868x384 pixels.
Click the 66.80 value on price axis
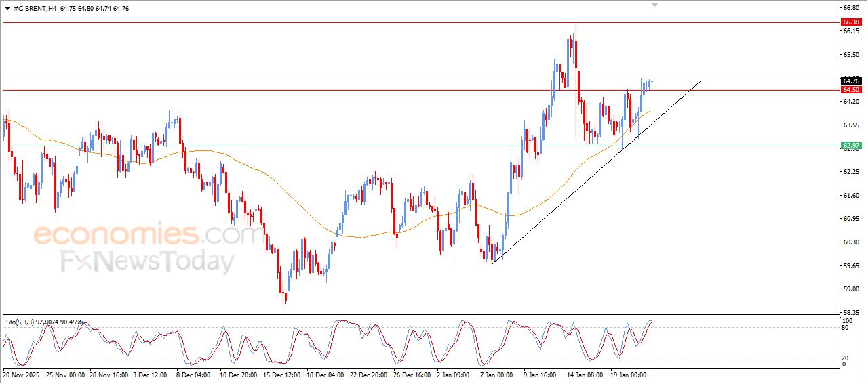(x=850, y=8)
